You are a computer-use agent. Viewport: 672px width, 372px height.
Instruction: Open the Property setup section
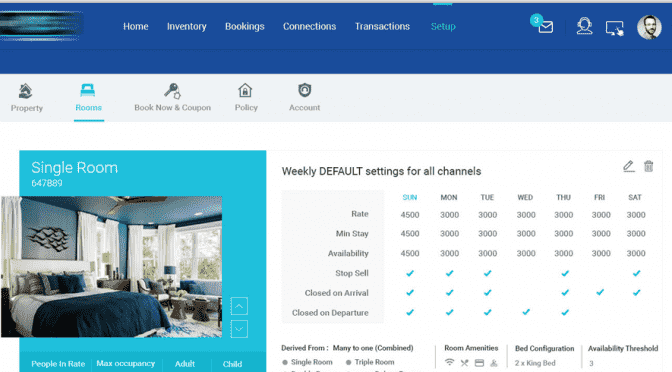tap(27, 98)
